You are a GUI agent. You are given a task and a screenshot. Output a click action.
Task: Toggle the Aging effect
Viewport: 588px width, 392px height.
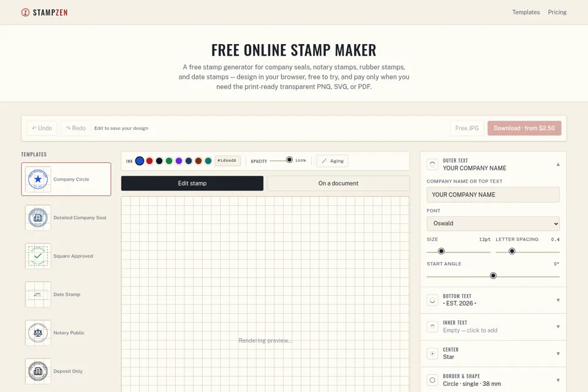click(332, 161)
